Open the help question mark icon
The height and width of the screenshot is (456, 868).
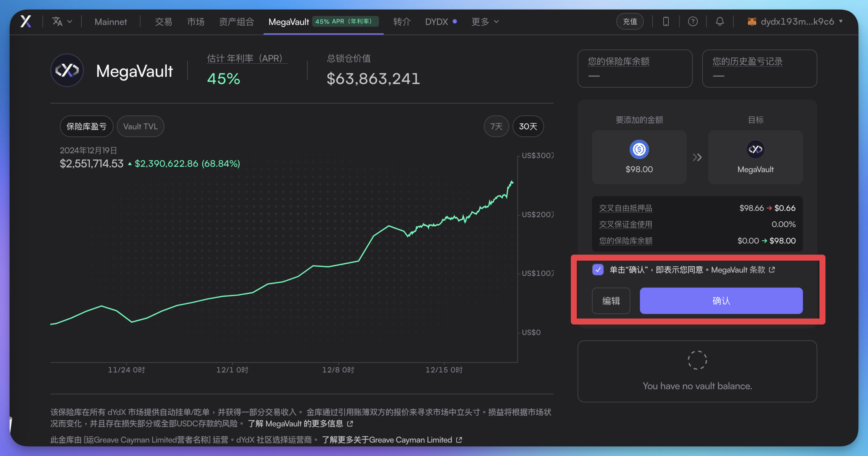[x=693, y=22]
